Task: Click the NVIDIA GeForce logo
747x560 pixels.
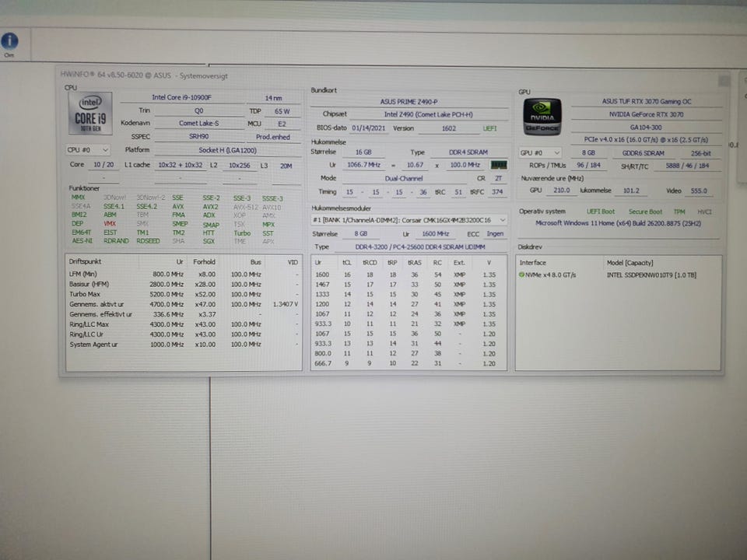Action: tap(542, 117)
